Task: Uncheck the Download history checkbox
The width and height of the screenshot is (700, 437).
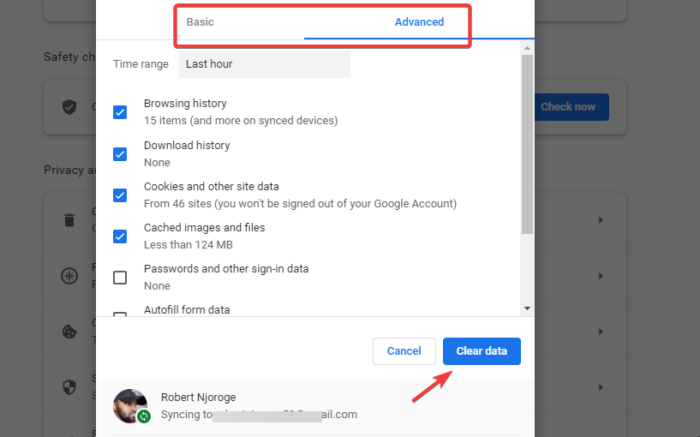Action: (x=120, y=154)
